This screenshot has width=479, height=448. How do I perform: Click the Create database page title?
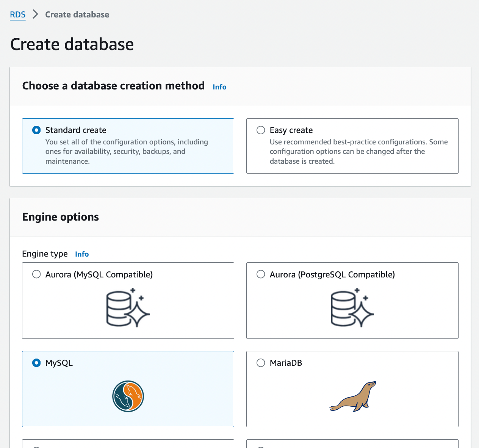tap(72, 44)
